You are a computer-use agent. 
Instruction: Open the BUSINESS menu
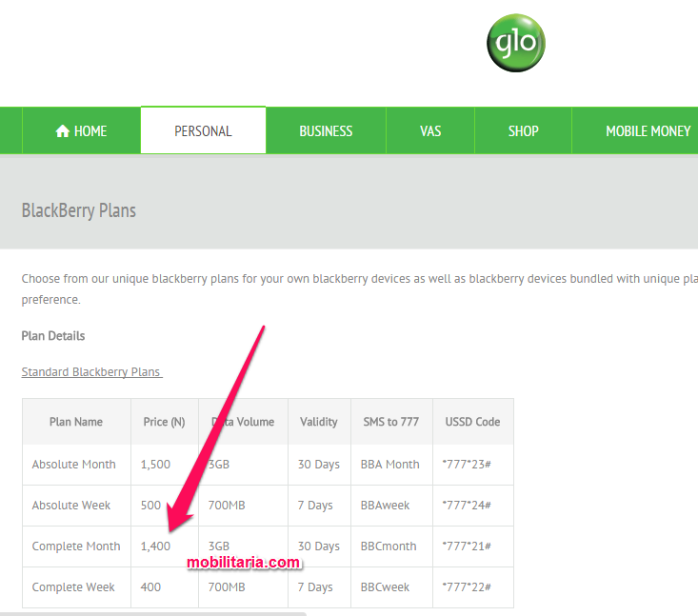(326, 130)
